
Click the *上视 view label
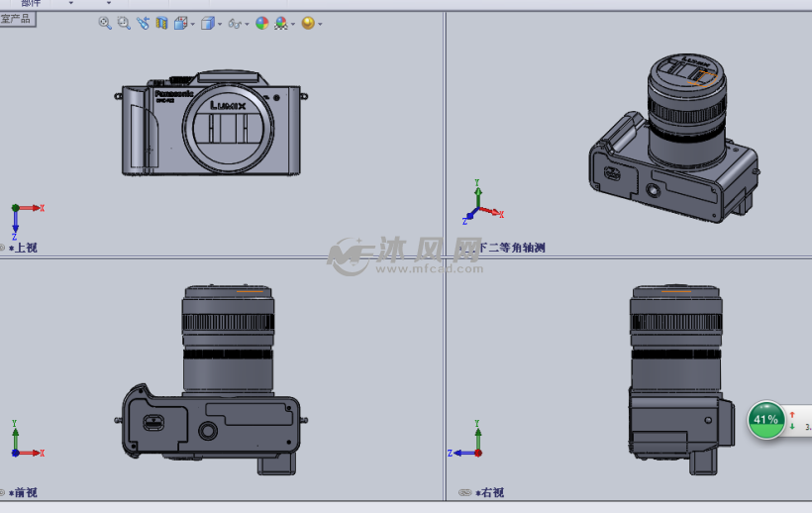(23, 248)
